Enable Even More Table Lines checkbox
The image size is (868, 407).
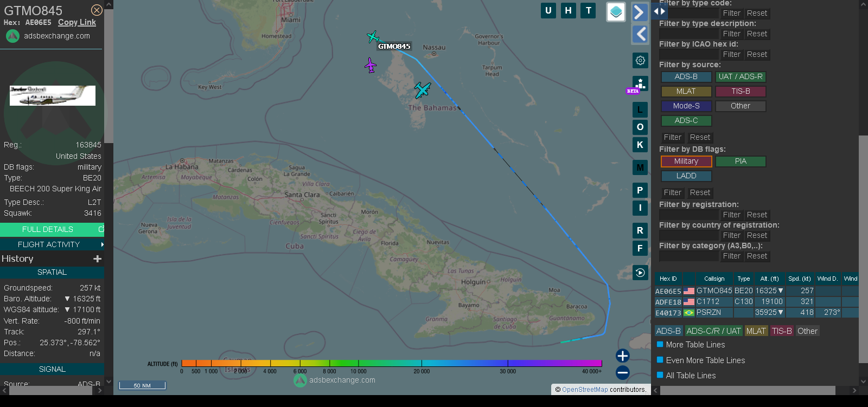[x=660, y=360]
